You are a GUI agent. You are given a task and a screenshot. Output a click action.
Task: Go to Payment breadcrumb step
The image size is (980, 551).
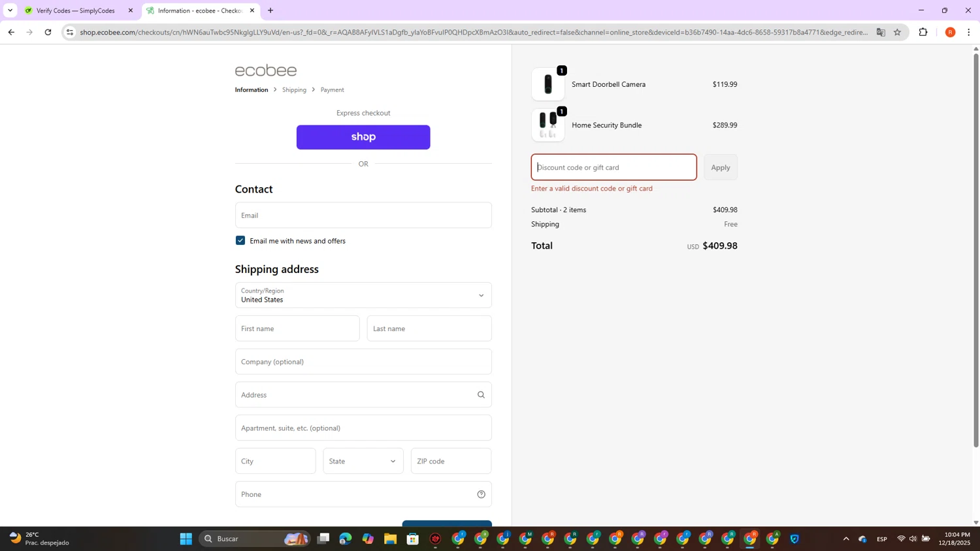(x=332, y=89)
